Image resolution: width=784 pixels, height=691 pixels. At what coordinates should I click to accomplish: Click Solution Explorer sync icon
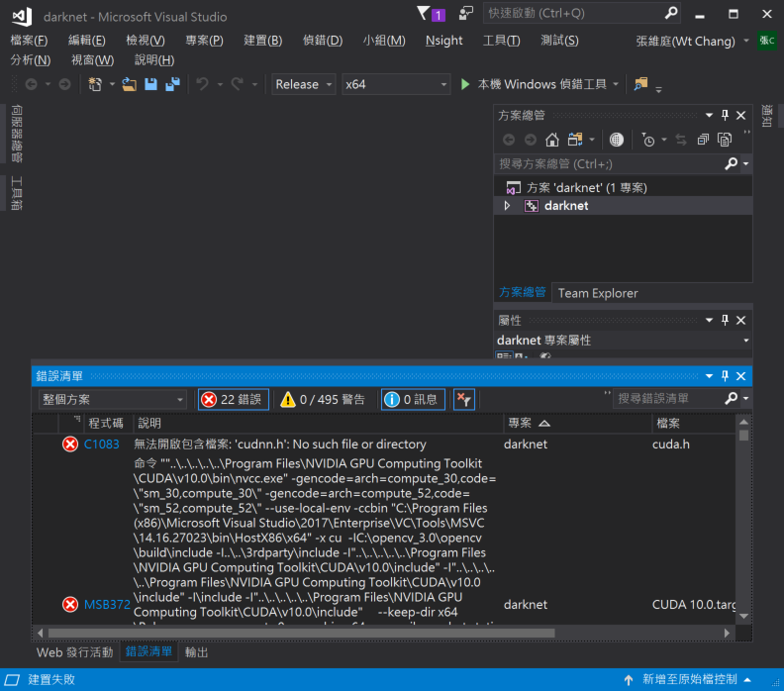tap(680, 140)
